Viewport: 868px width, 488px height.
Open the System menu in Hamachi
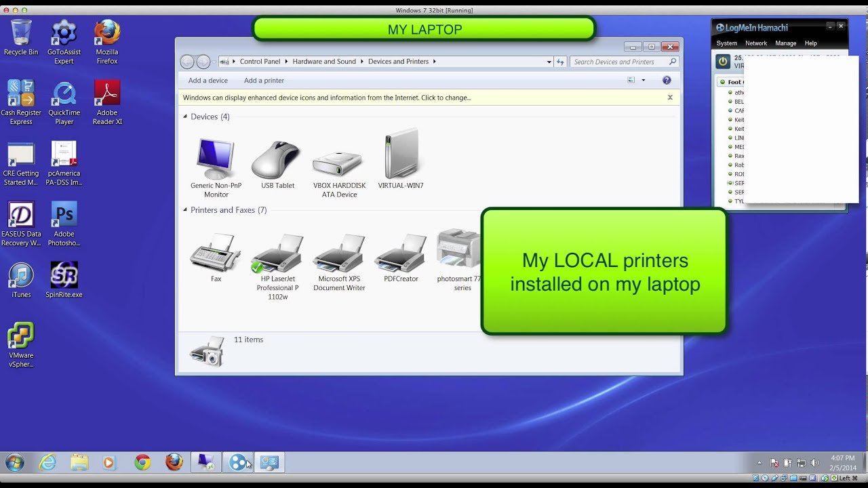[726, 43]
